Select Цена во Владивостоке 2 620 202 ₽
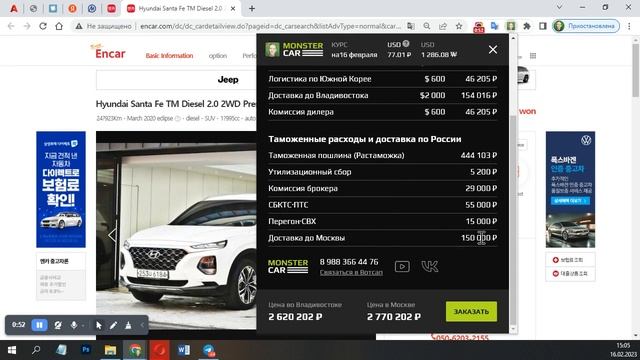This screenshot has height=360, width=640. [x=295, y=317]
